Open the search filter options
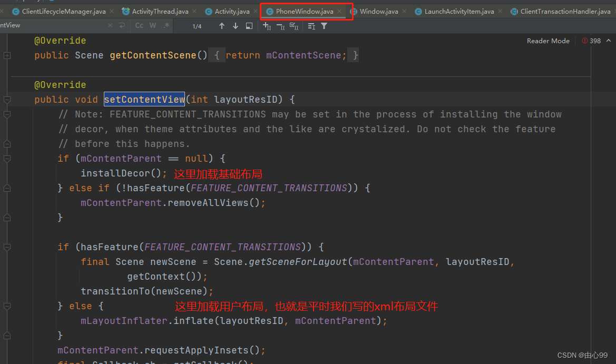Viewport: 616px width, 364px height. pyautogui.click(x=324, y=25)
